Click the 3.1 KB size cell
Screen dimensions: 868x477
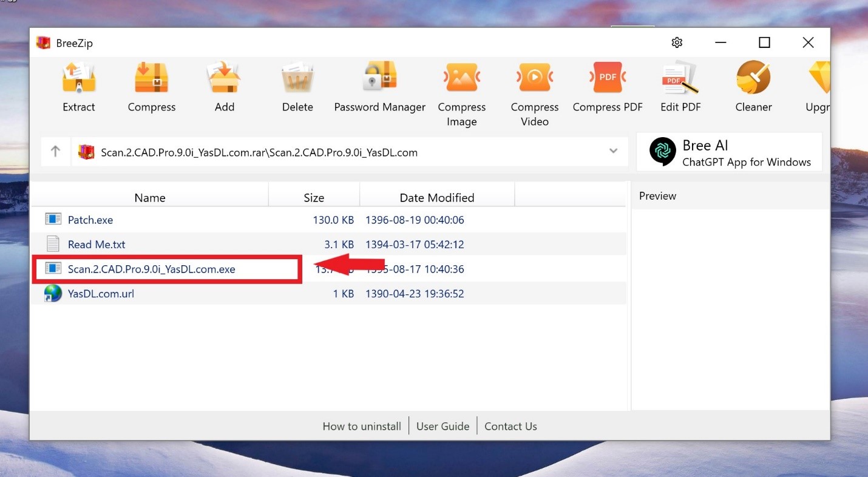[339, 245]
